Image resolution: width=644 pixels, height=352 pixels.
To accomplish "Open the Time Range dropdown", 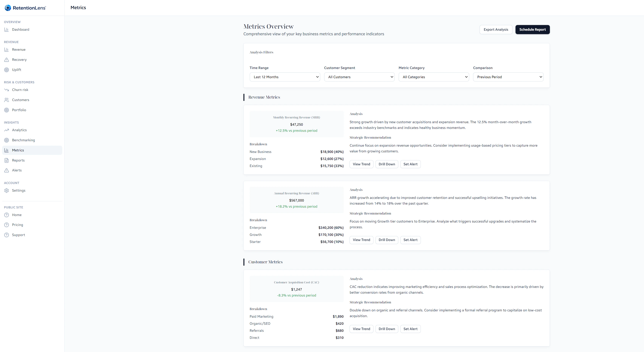I will click(x=285, y=77).
